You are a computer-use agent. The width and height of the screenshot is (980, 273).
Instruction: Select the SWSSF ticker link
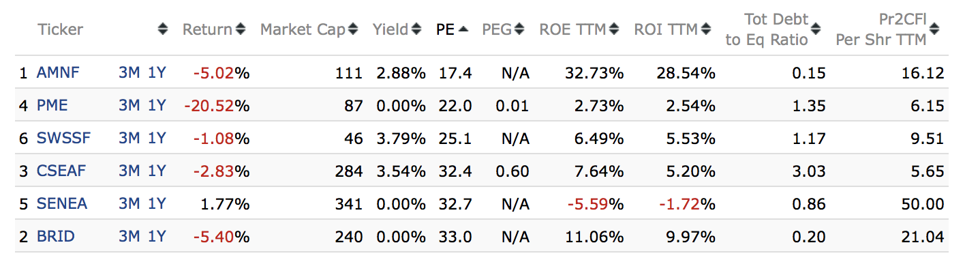click(63, 139)
